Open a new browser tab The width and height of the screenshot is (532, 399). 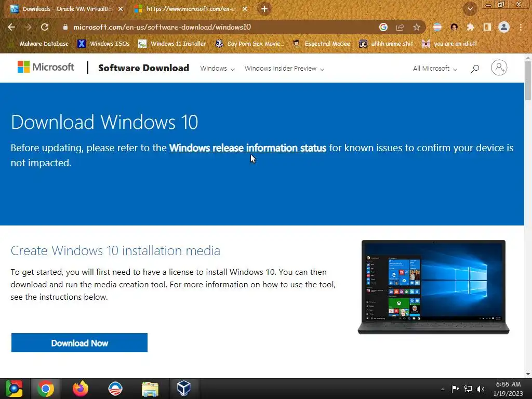tap(264, 9)
